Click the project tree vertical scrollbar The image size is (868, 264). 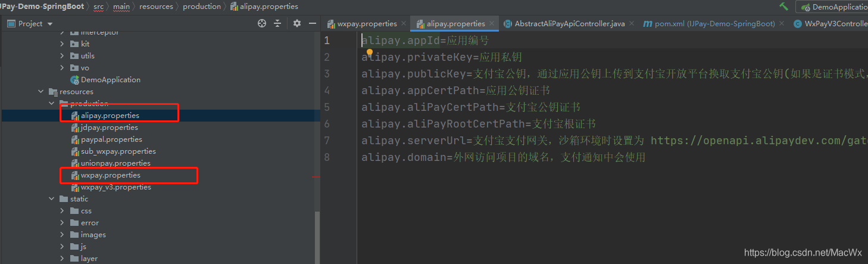click(x=317, y=237)
